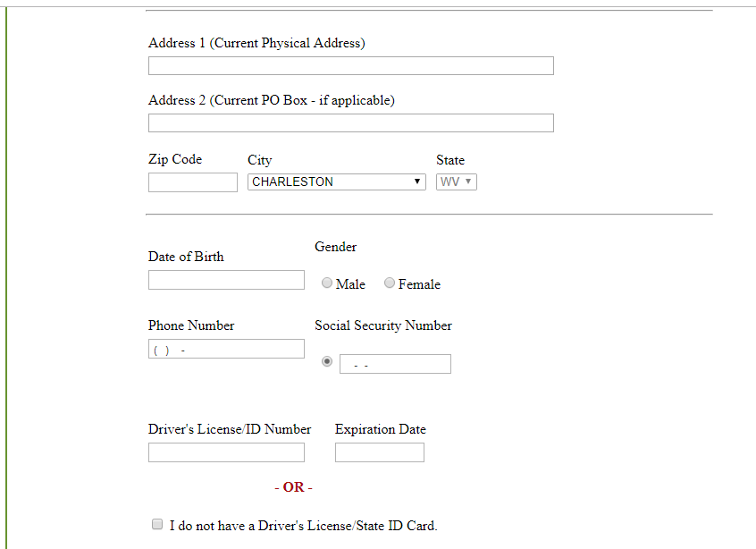Click the "Expiration Date" label text
The height and width of the screenshot is (549, 756).
click(x=380, y=429)
